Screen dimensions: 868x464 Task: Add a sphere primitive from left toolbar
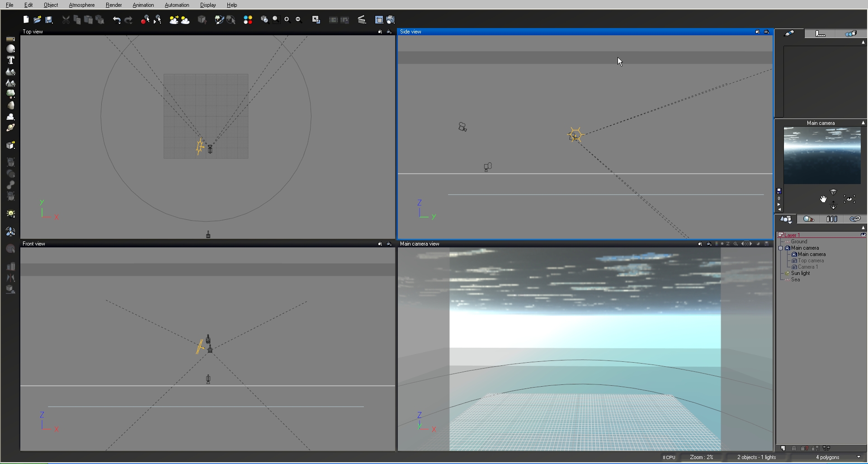tap(10, 49)
